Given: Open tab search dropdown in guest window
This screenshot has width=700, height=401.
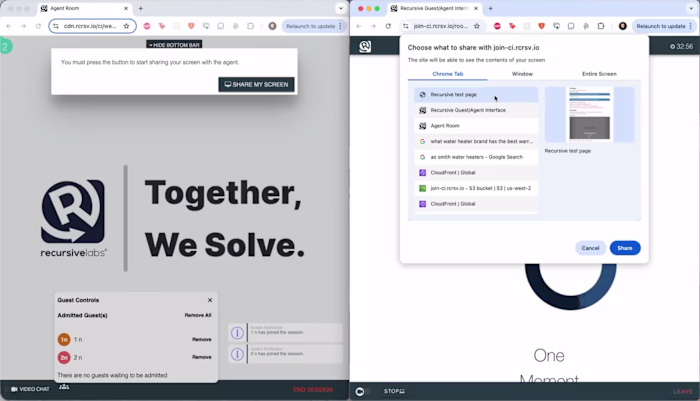Looking at the screenshot, I should coord(691,8).
